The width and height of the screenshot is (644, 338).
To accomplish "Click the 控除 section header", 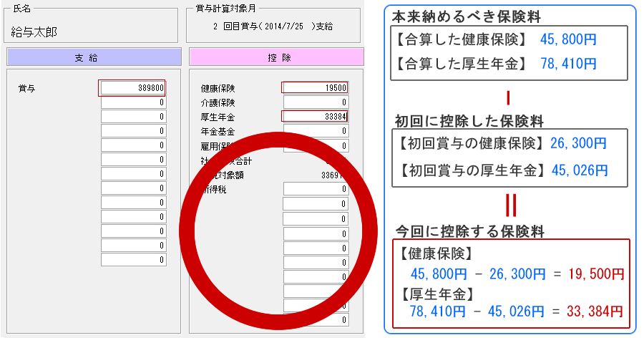I will (x=276, y=57).
